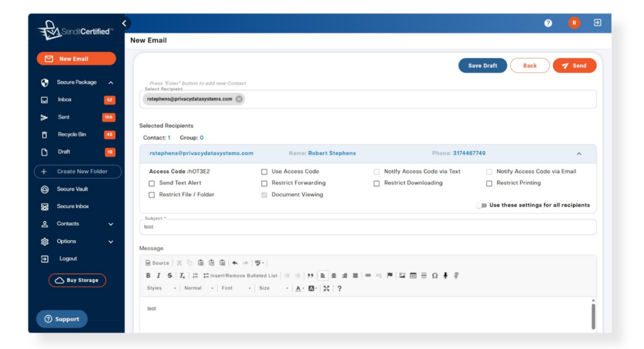Click Insert/Remove Bulleted List

(240, 275)
